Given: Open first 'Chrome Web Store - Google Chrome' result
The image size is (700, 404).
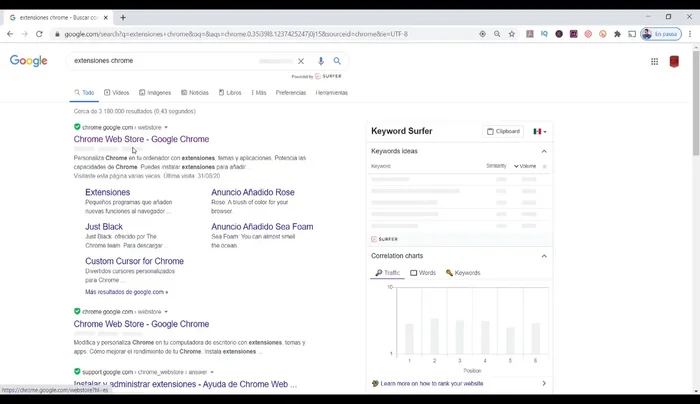Looking at the screenshot, I should [x=141, y=139].
